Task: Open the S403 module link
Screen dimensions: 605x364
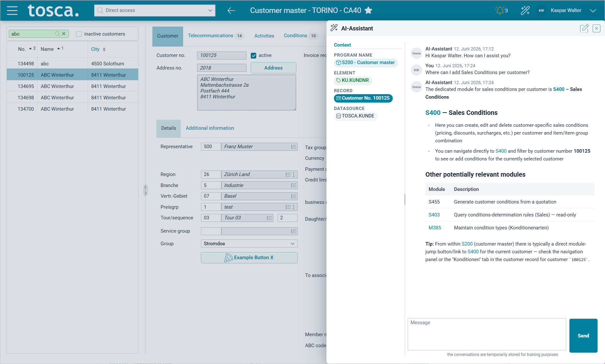Action: tap(434, 215)
